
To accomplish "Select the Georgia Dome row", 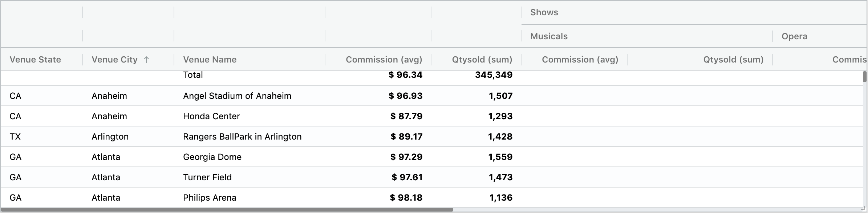I will point(212,157).
